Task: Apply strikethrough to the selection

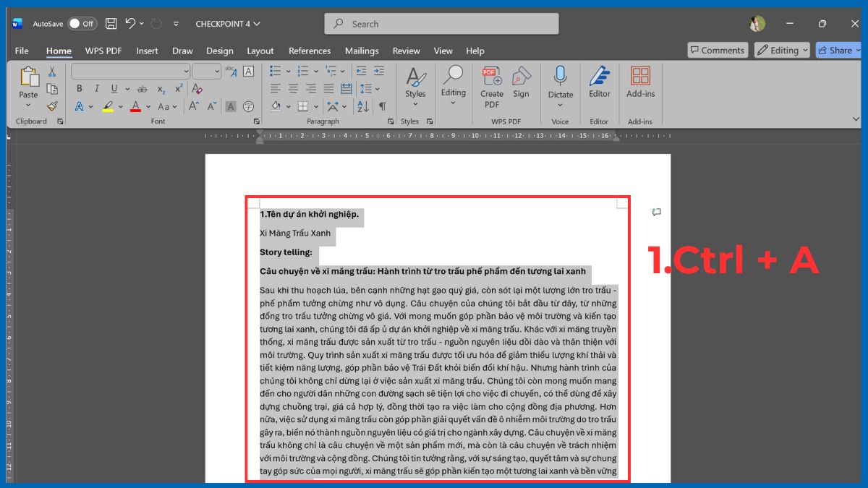Action: pos(142,89)
